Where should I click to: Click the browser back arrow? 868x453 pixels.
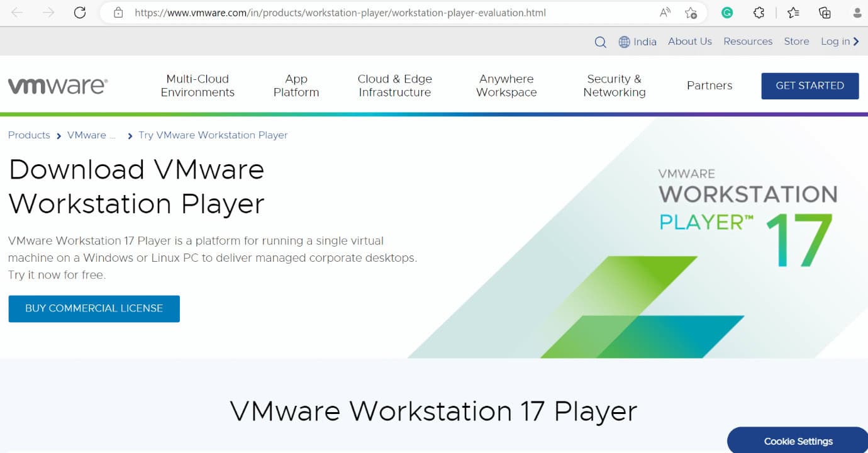click(17, 13)
